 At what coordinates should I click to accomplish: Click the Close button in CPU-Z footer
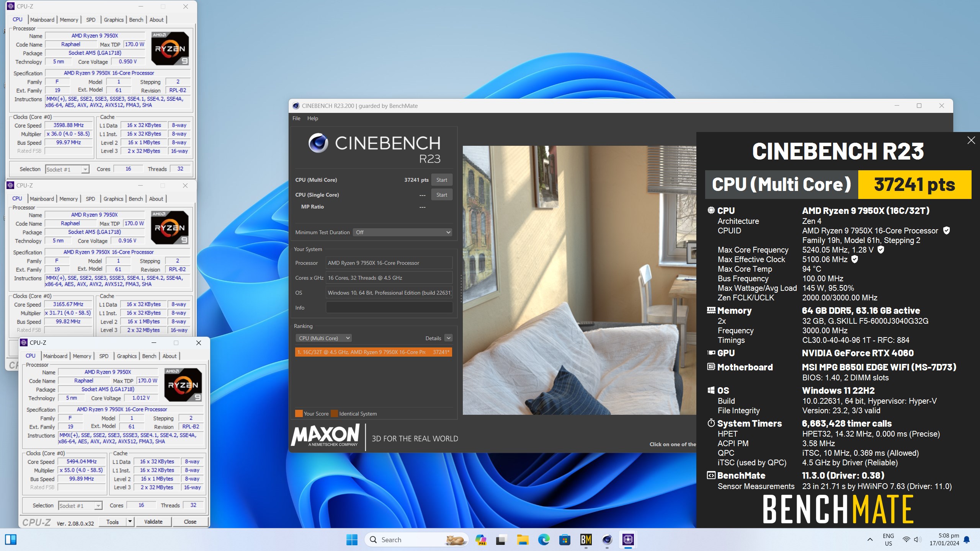coord(190,522)
